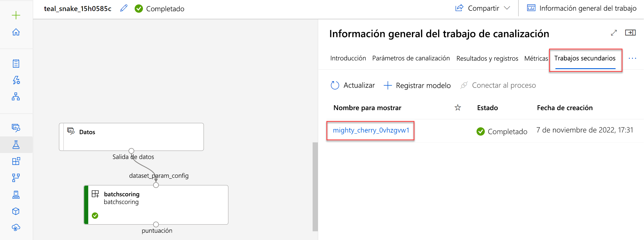Switch to the Introducción tab
This screenshot has width=644, height=240.
(x=348, y=58)
